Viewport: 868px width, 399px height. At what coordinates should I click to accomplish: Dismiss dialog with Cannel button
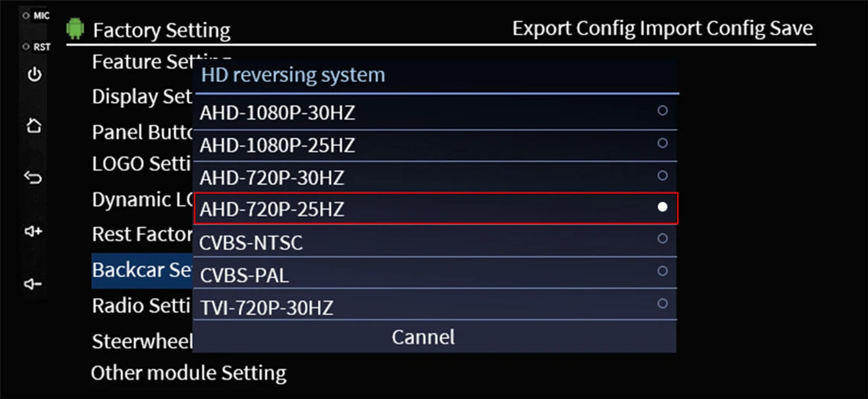pyautogui.click(x=423, y=337)
